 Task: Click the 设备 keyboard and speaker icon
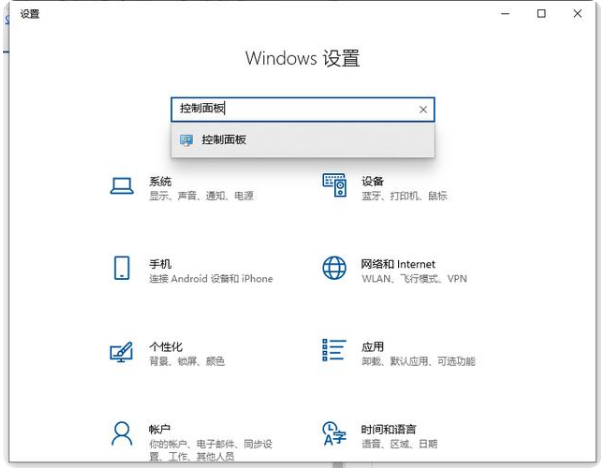[335, 185]
